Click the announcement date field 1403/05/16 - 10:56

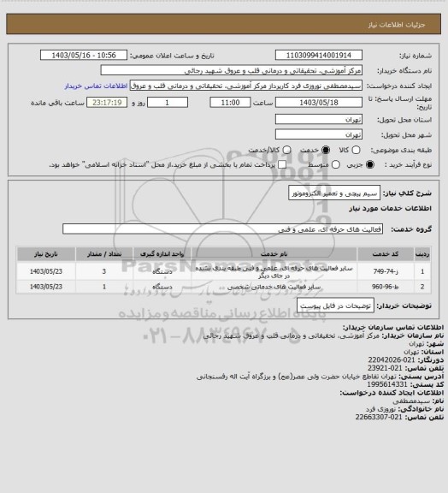[84, 56]
